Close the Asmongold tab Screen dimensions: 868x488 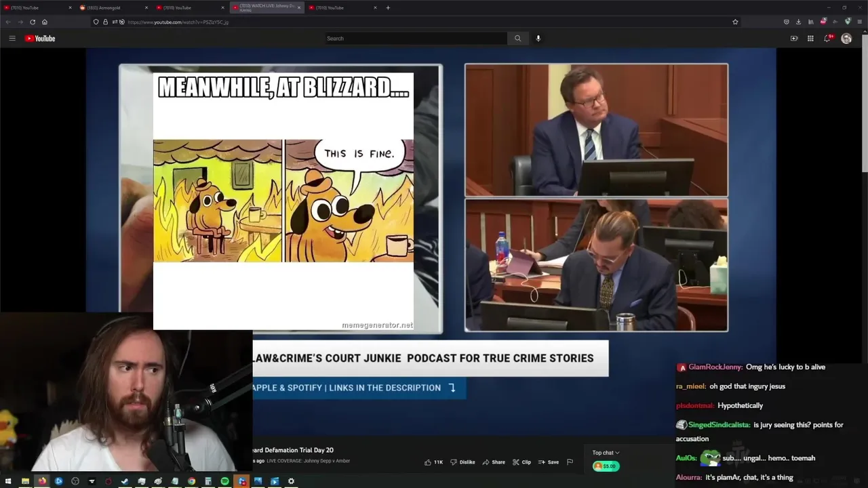pyautogui.click(x=146, y=7)
